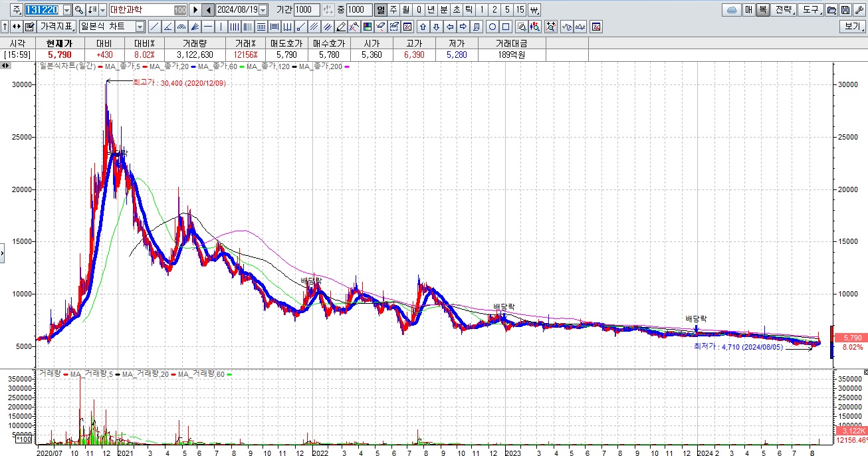Click the zoom area magnifier tool
Screen dimensions: 868x456
tap(522, 27)
